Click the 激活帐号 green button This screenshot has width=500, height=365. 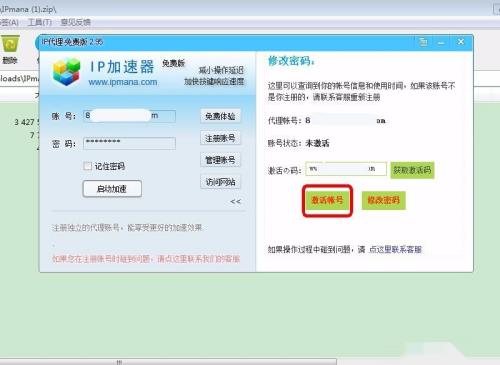click(327, 200)
